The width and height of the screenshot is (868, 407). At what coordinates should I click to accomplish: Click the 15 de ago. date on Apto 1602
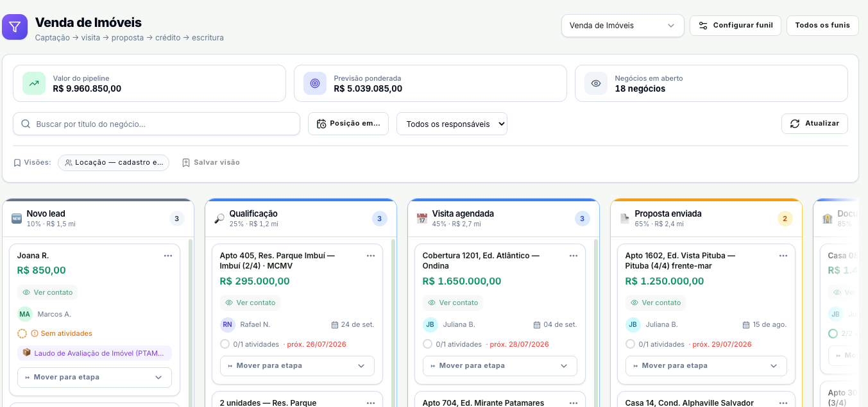pyautogui.click(x=765, y=324)
